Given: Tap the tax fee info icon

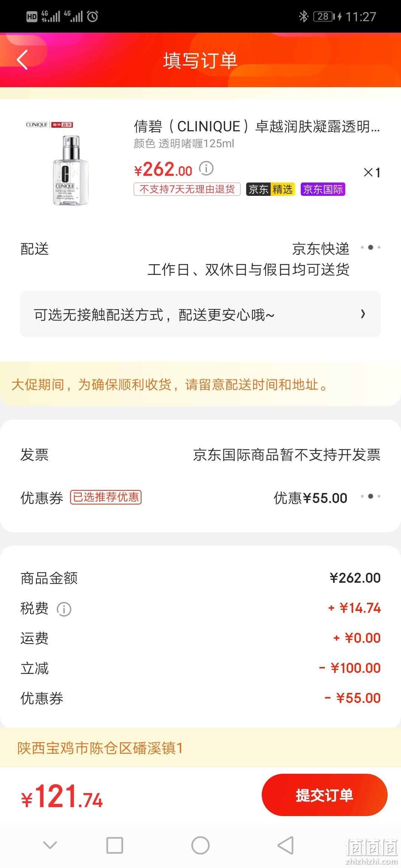Looking at the screenshot, I should tap(64, 609).
